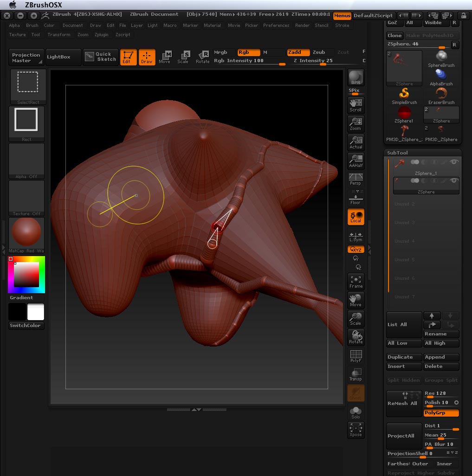Pick a color in the color picker
Viewport: 472px width, 476px height.
[x=26, y=275]
